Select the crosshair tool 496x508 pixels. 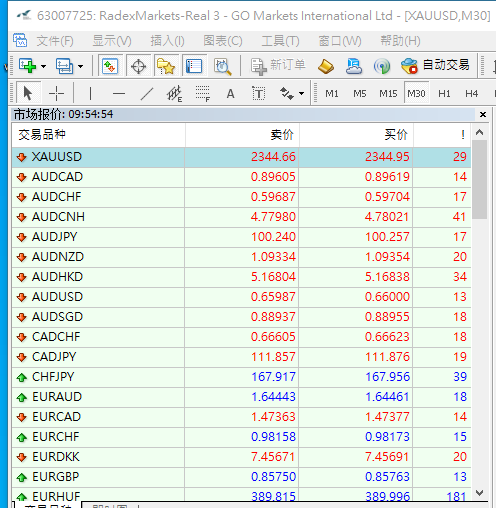[x=56, y=93]
